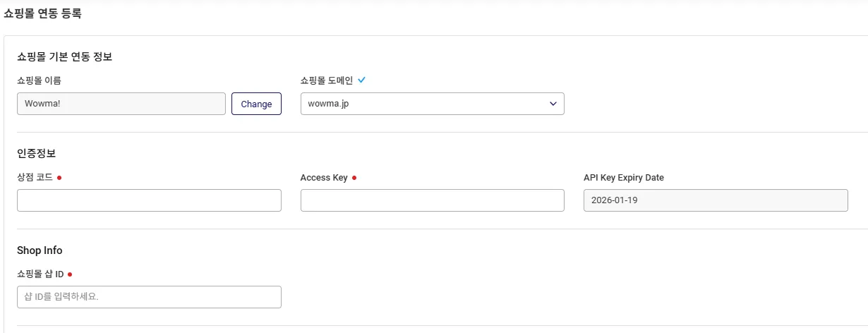This screenshot has height=333, width=868.
Task: Click the Change button beside Wowma!
Action: 256,104
